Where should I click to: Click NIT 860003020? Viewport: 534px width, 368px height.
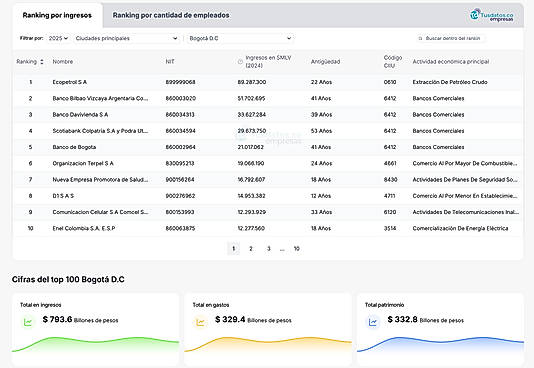click(x=180, y=98)
